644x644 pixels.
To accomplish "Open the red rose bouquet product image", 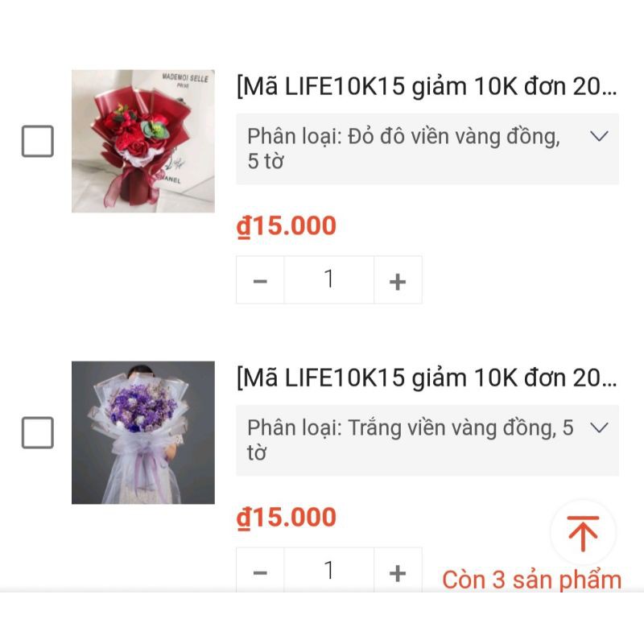I will click(142, 141).
